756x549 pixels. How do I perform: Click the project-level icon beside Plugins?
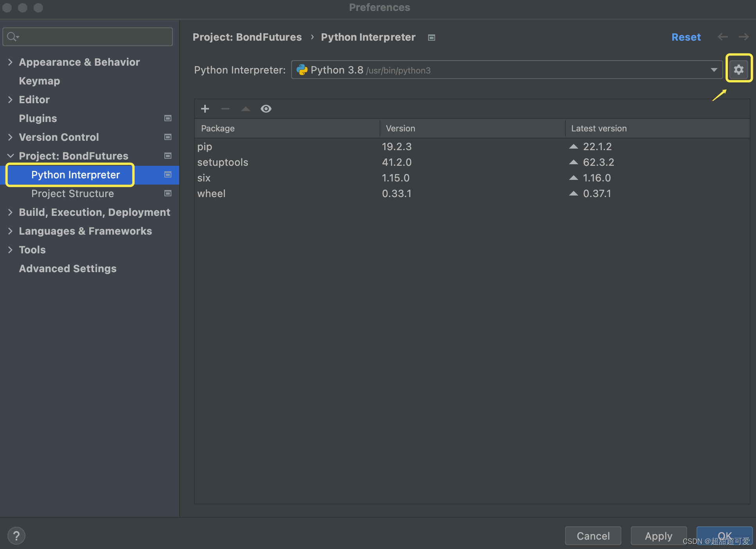coord(168,118)
